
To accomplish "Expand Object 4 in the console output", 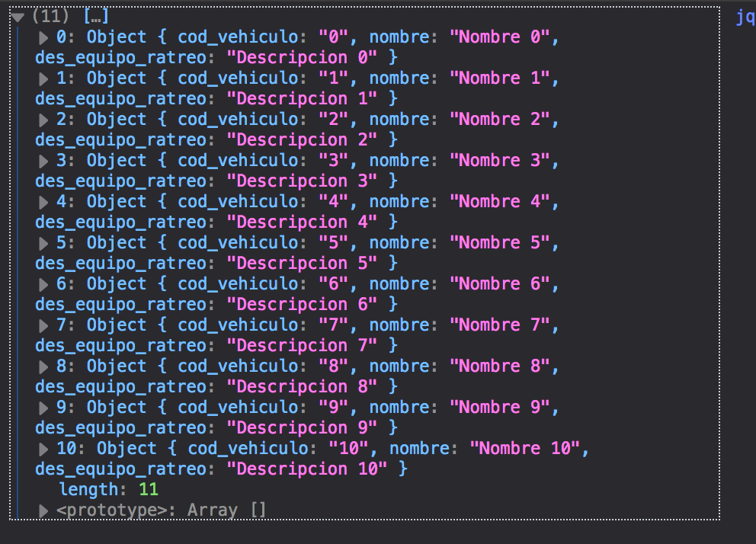I will point(43,201).
